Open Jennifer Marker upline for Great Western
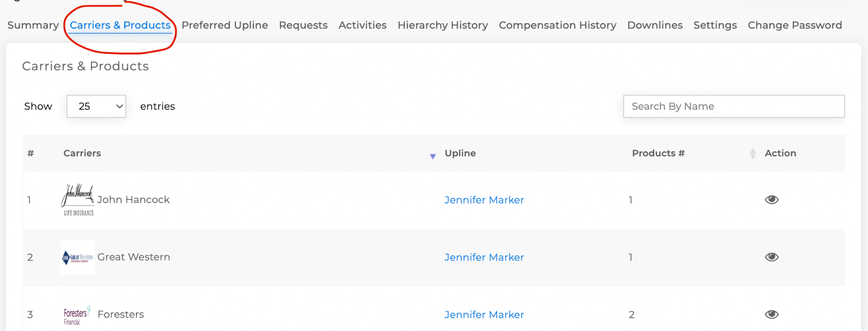This screenshot has height=331, width=868. [x=484, y=258]
